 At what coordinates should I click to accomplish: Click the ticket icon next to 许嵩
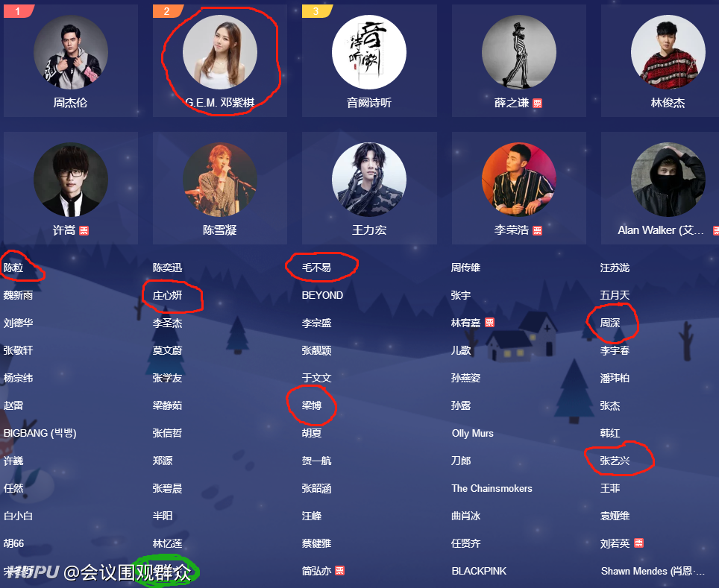pyautogui.click(x=84, y=230)
